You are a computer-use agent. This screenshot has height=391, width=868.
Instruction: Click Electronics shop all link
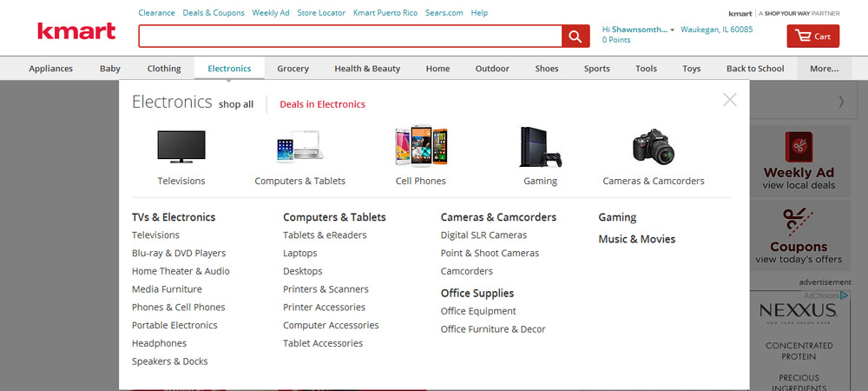tap(236, 104)
